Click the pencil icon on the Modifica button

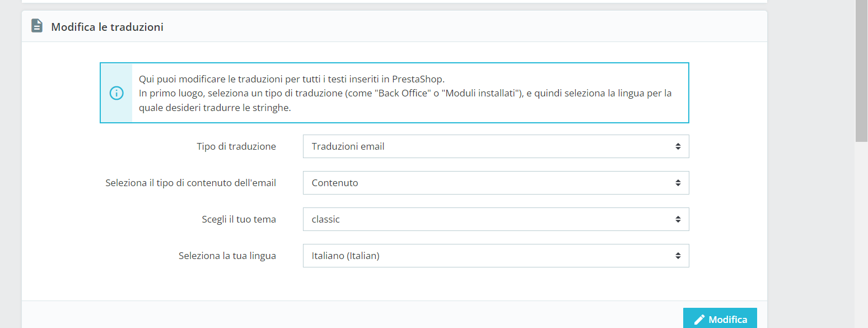tap(699, 320)
